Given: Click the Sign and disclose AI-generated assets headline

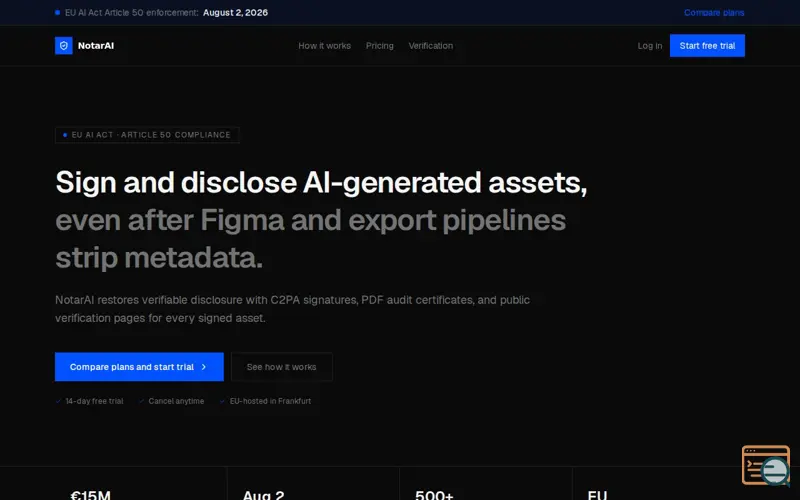Looking at the screenshot, I should point(321,183).
